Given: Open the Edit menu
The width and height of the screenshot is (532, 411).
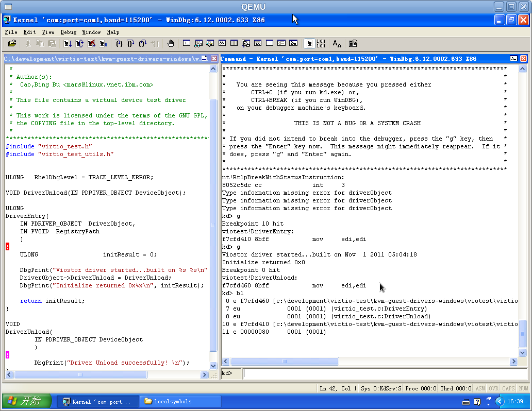Looking at the screenshot, I should click(29, 32).
